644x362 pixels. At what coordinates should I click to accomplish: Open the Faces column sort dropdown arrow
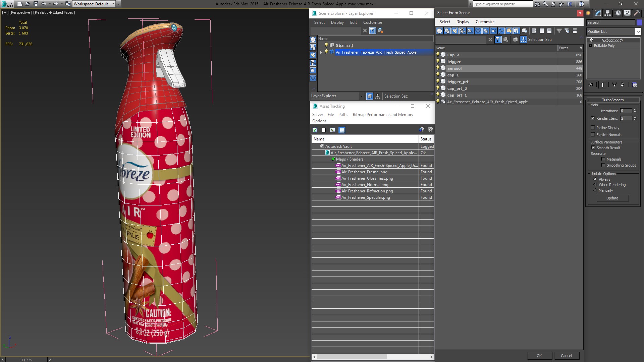tap(581, 48)
